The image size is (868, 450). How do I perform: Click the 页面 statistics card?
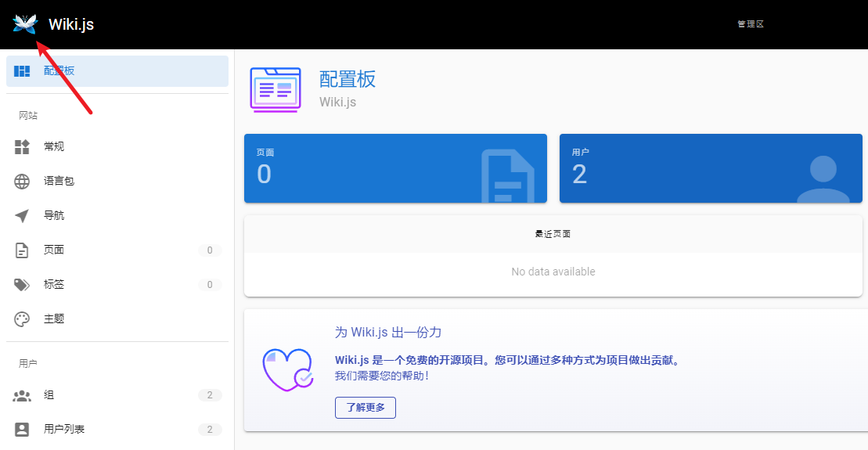coord(395,168)
